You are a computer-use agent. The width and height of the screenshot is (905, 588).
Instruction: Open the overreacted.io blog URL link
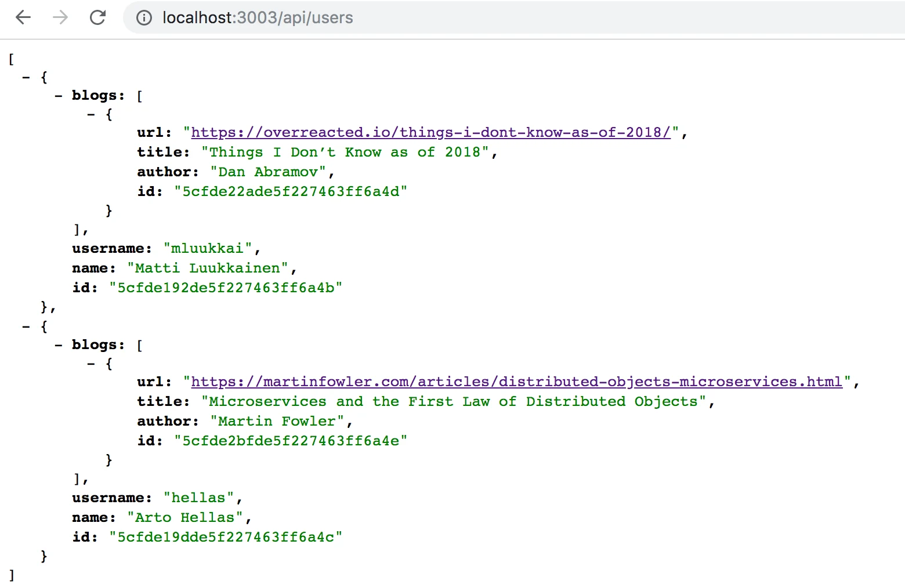pyautogui.click(x=431, y=133)
